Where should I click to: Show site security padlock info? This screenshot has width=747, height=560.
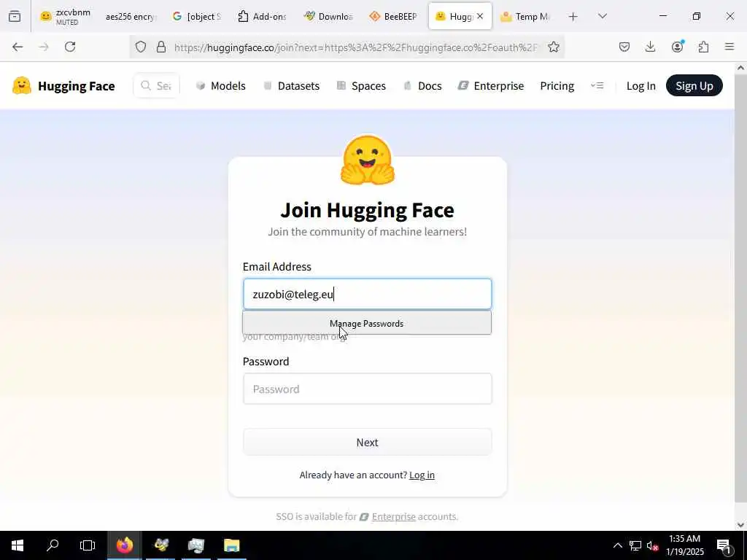(161, 47)
